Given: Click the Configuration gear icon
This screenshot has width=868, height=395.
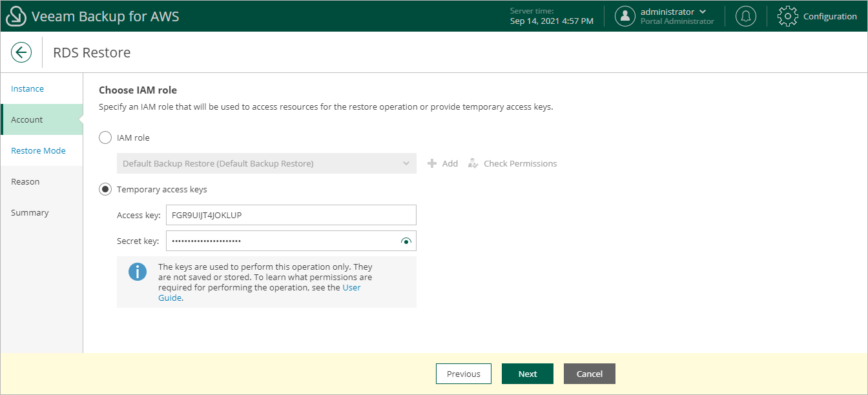Looking at the screenshot, I should 787,16.
